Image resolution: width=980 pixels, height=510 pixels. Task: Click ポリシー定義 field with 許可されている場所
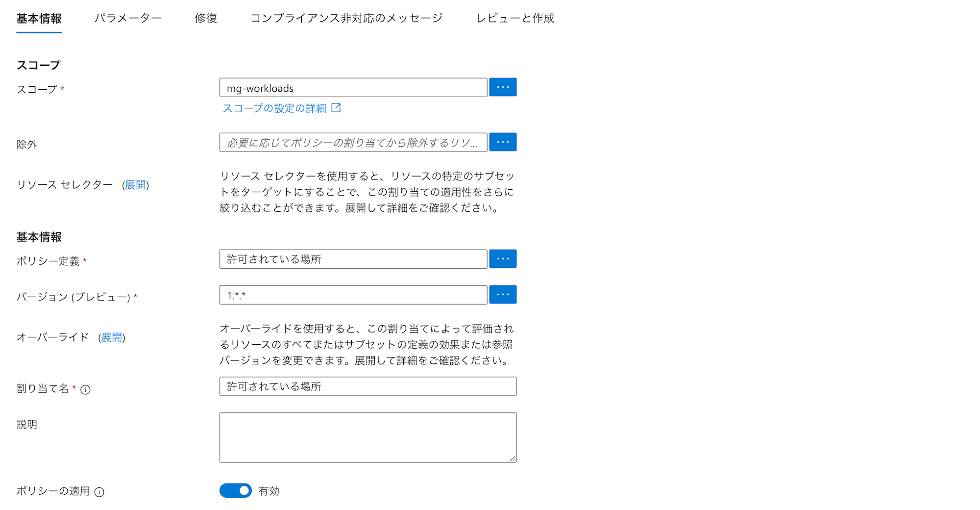pos(353,259)
